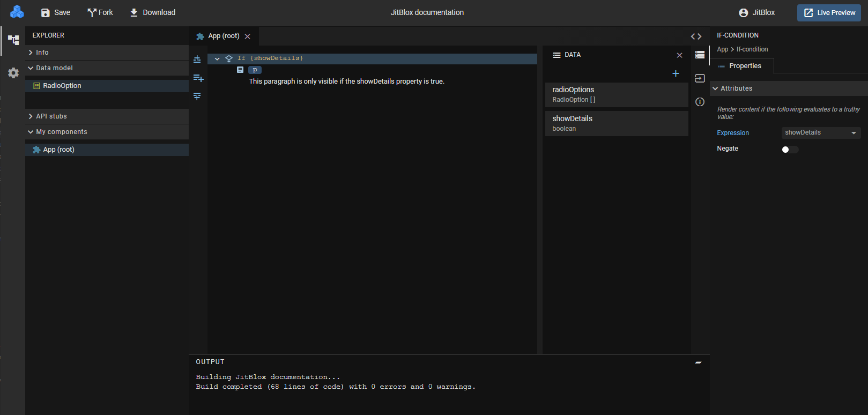Viewport: 868px width, 415px height.
Task: Collapse the Data model section
Action: pyautogui.click(x=54, y=68)
